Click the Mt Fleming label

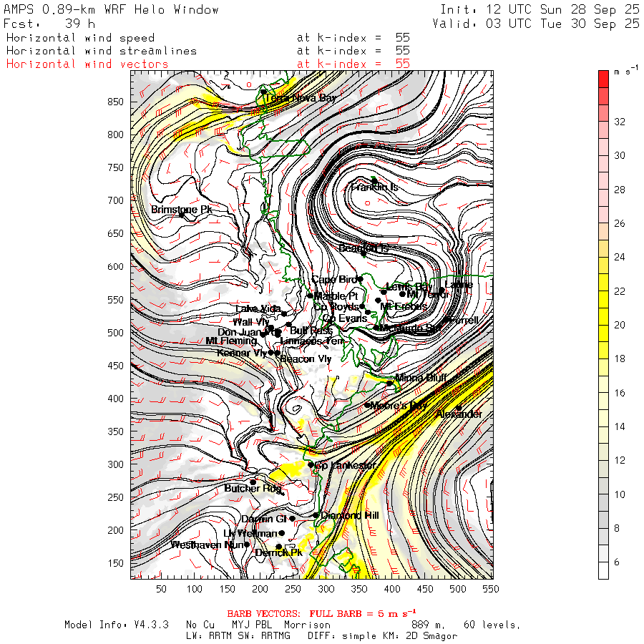tap(231, 341)
